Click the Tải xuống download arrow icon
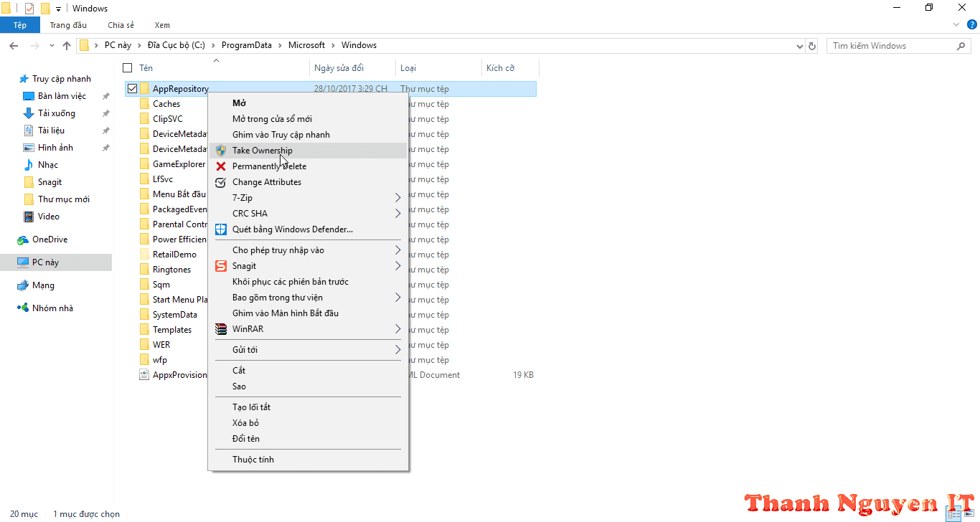 pyautogui.click(x=29, y=113)
